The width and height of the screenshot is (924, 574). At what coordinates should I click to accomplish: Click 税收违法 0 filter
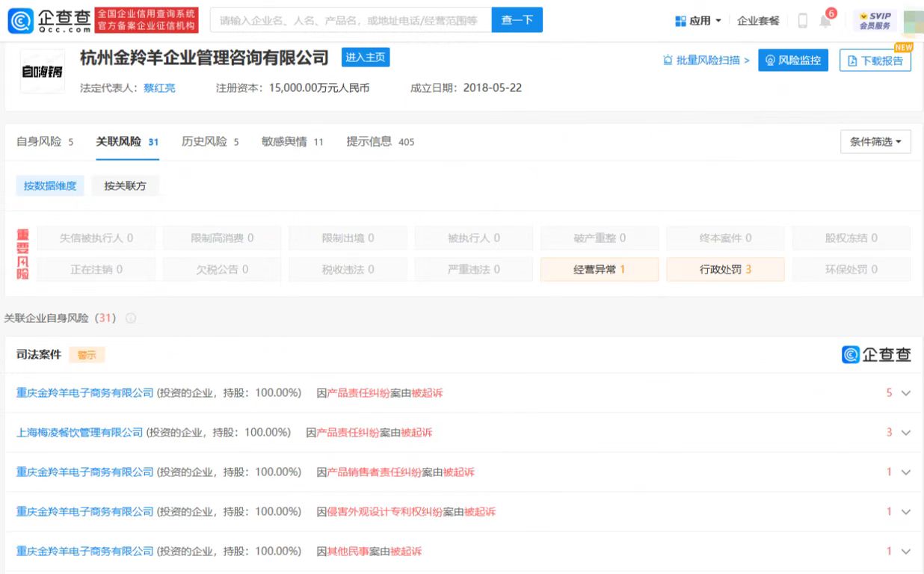click(348, 269)
